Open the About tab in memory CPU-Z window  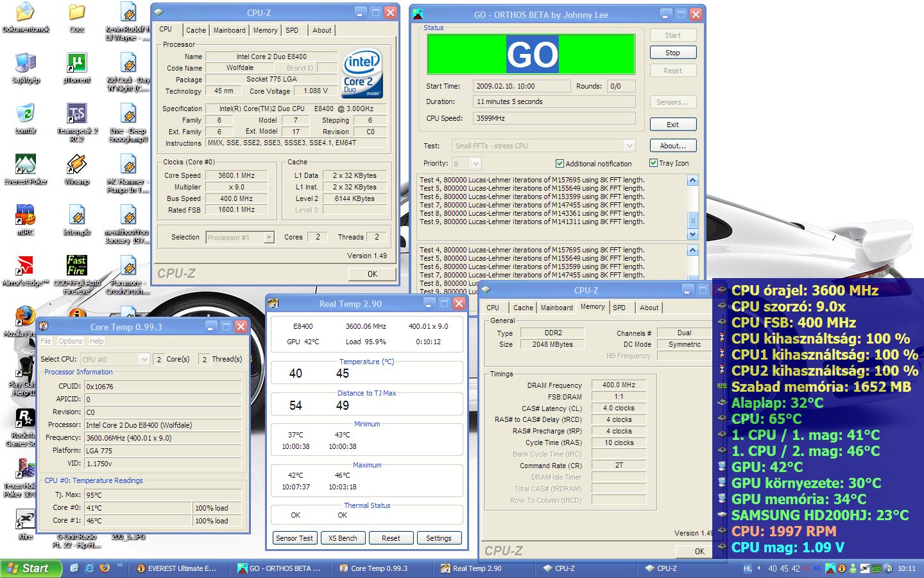click(x=649, y=308)
